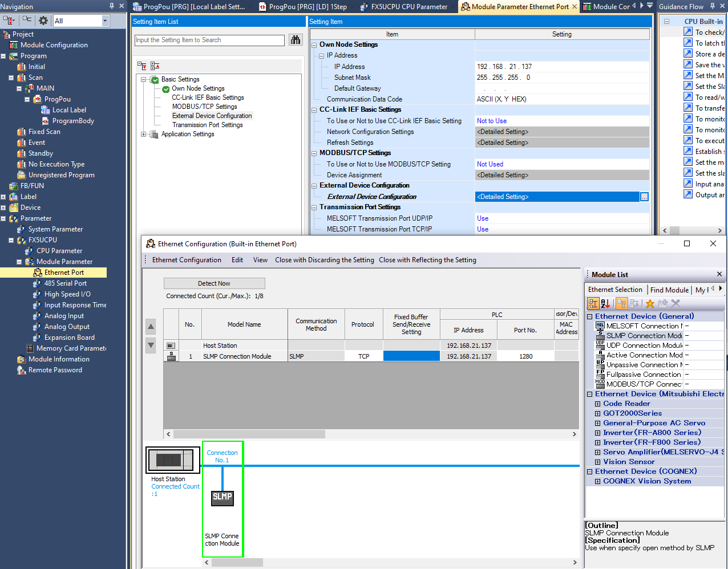Close the Module List panel
The width and height of the screenshot is (728, 569).
(x=719, y=274)
